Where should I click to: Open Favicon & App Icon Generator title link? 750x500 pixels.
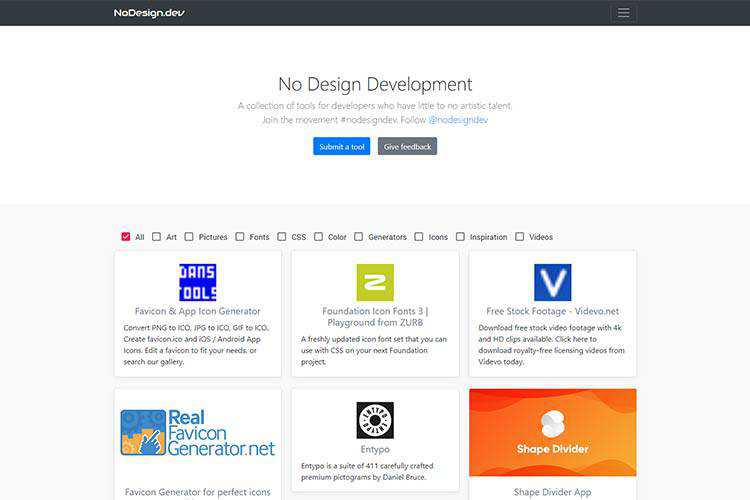[197, 311]
